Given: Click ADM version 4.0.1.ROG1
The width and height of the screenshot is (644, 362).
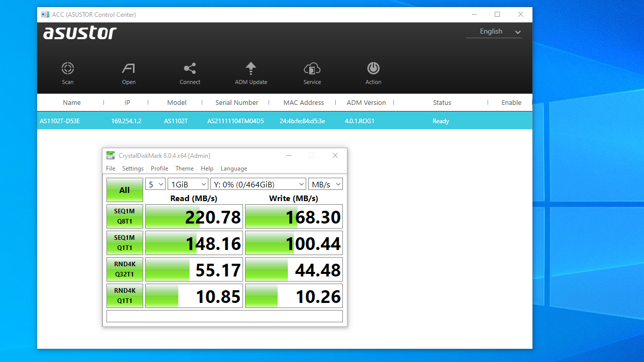Looking at the screenshot, I should click(361, 121).
